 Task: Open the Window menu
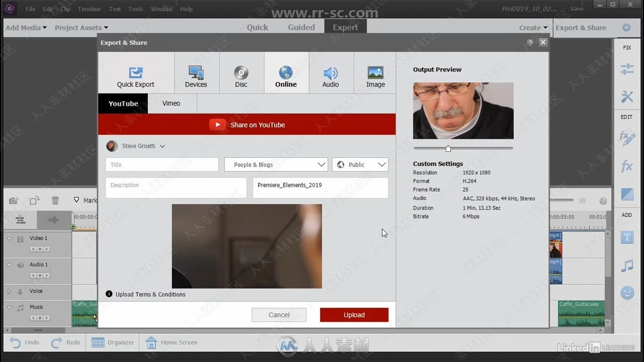click(162, 9)
